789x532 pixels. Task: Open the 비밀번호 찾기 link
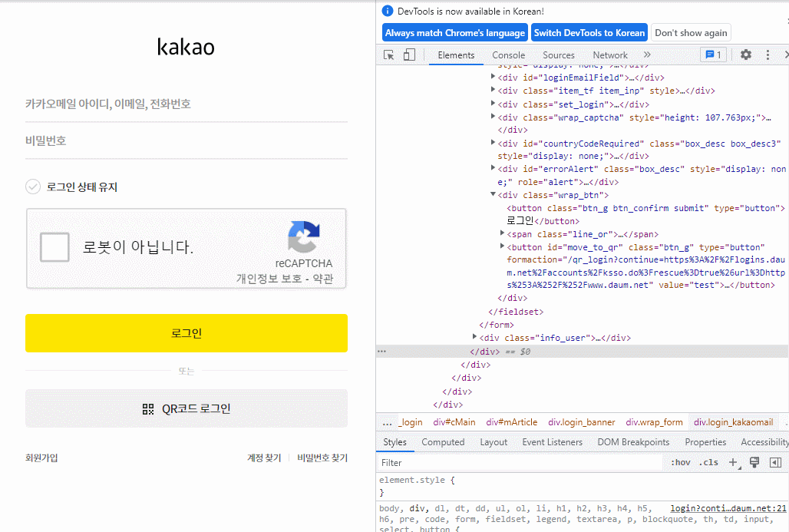pos(322,458)
